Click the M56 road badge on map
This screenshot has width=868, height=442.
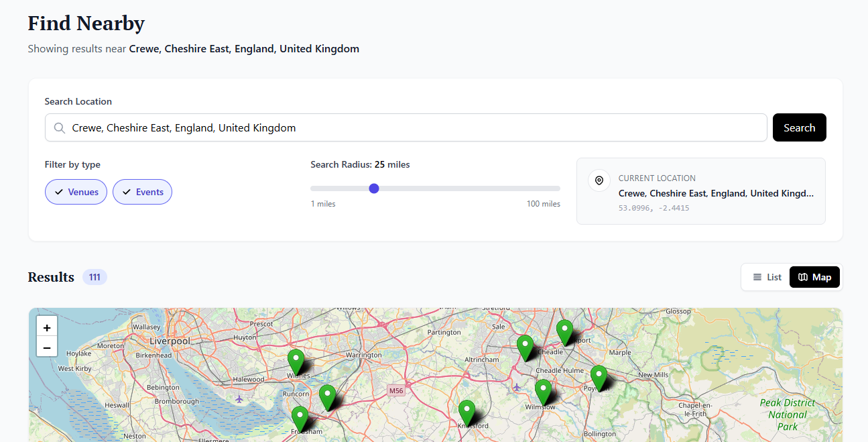397,390
